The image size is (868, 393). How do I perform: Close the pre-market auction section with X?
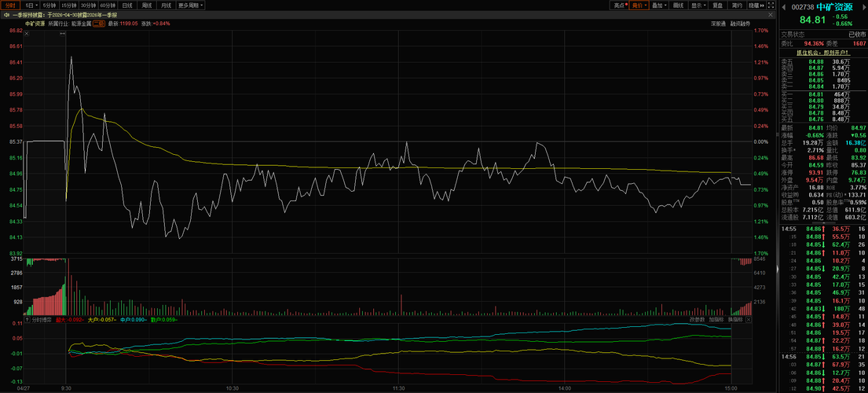point(27,35)
